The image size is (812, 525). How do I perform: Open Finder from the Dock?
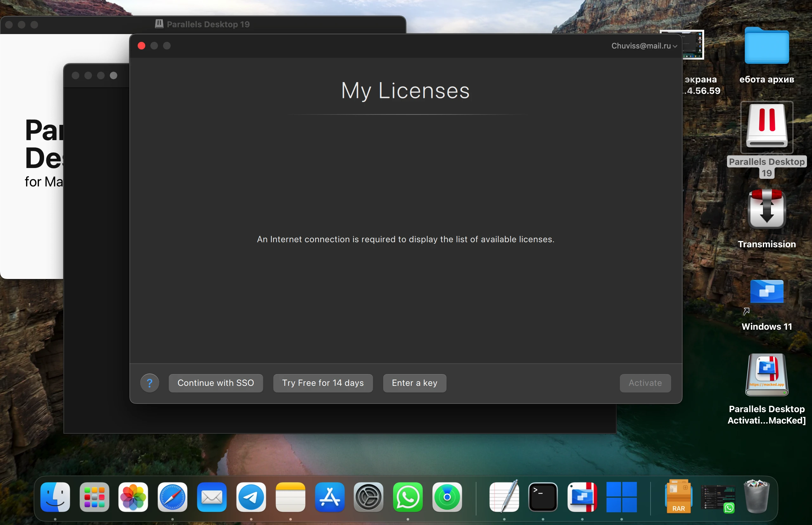pyautogui.click(x=55, y=497)
